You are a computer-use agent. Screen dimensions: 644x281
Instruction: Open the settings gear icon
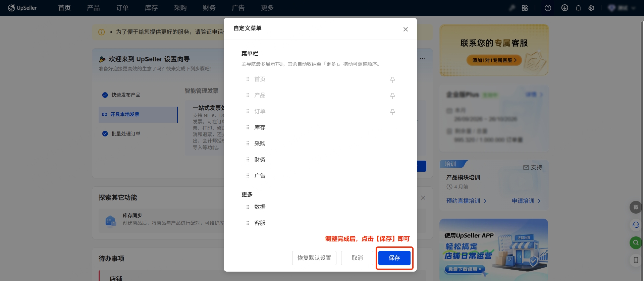pyautogui.click(x=591, y=8)
